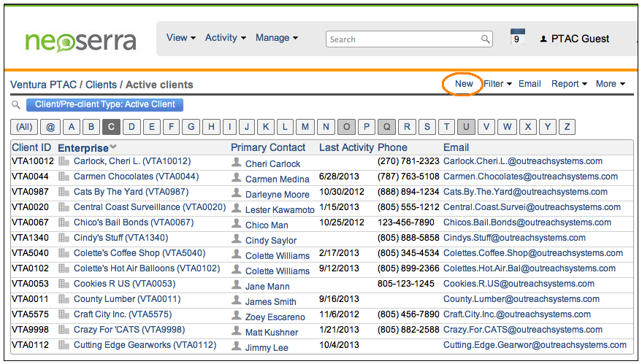The image size is (642, 364).
Task: Select the letter Q alphabet filter
Action: pos(386,127)
